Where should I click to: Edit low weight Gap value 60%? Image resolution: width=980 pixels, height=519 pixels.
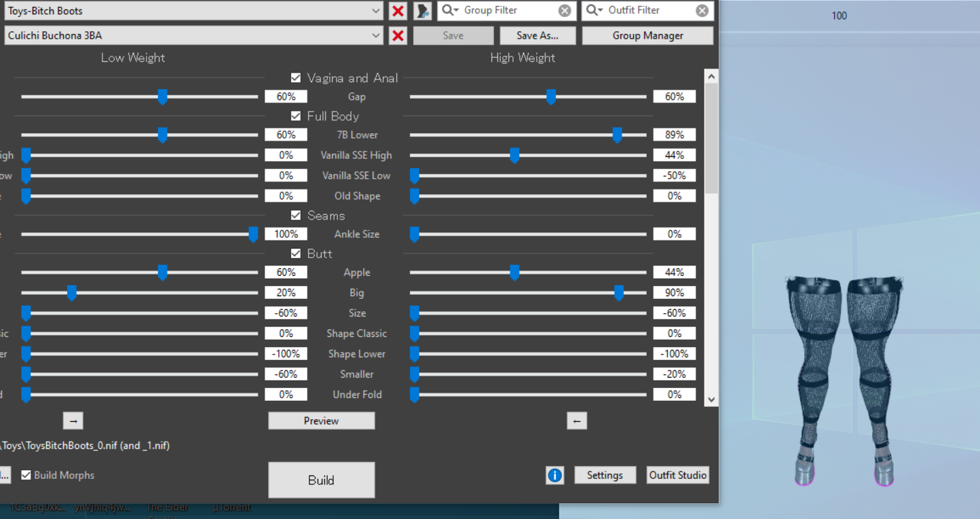[286, 96]
